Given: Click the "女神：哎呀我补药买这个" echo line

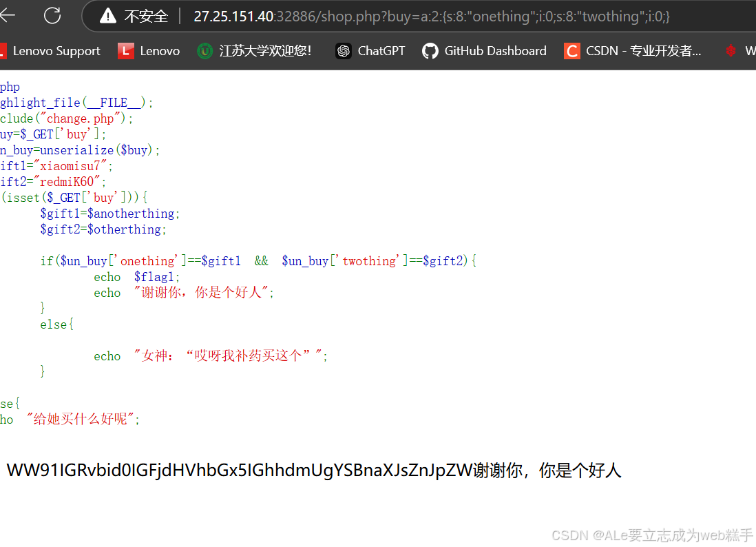Looking at the screenshot, I should [x=211, y=356].
